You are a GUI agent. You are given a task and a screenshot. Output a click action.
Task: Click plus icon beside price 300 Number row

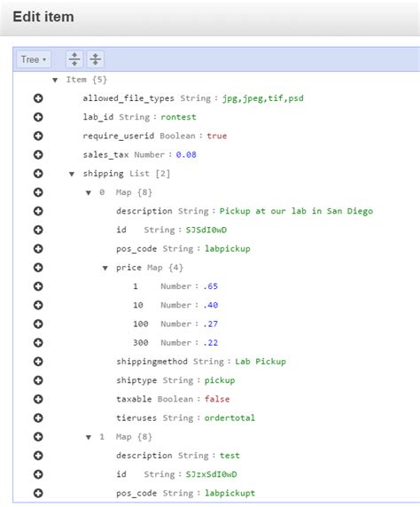click(x=38, y=343)
